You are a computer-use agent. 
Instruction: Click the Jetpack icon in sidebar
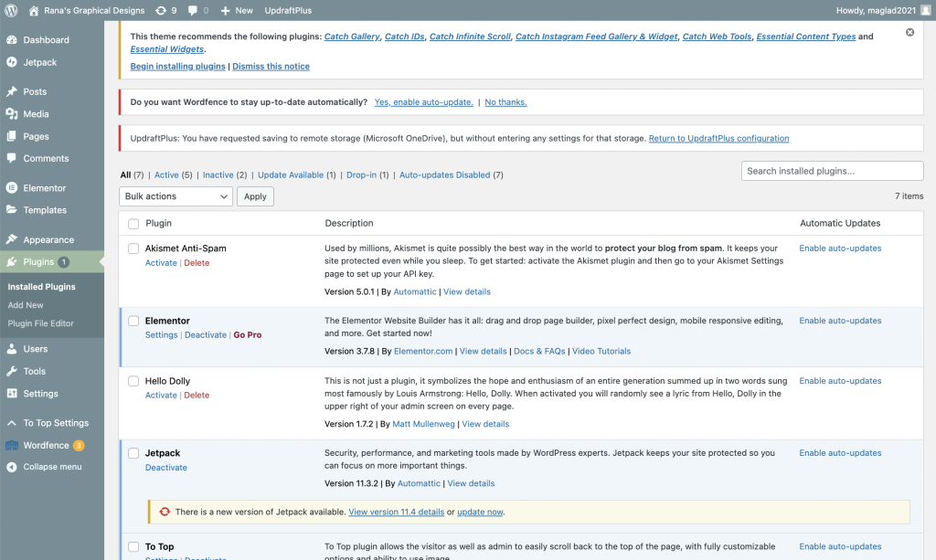coord(11,62)
